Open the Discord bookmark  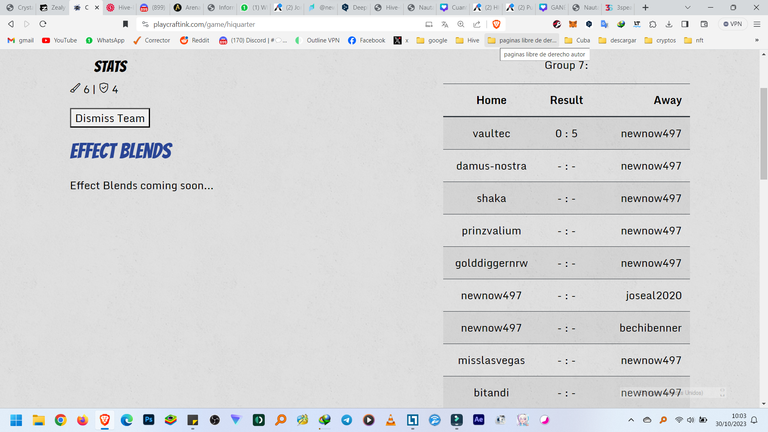[x=253, y=40]
